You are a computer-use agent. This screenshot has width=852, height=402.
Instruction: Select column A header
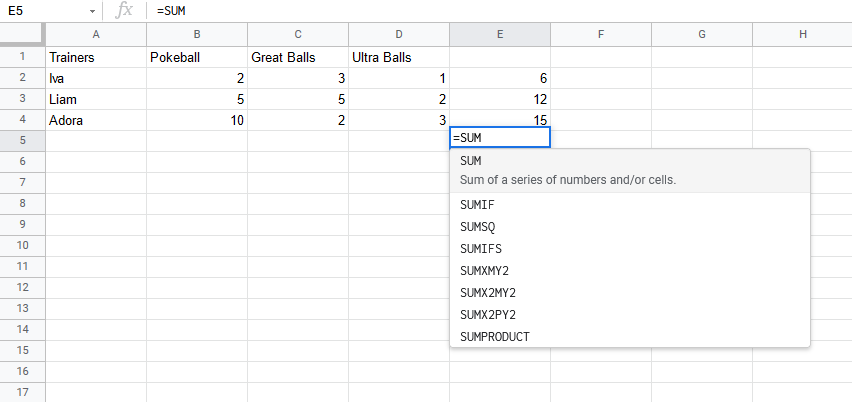(96, 35)
